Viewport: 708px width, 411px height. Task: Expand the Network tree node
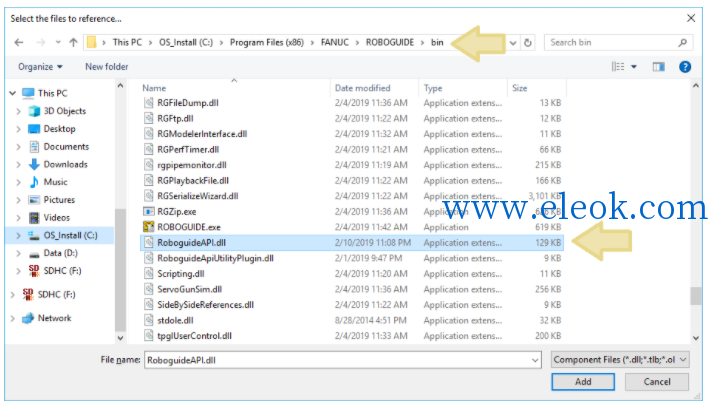13,318
